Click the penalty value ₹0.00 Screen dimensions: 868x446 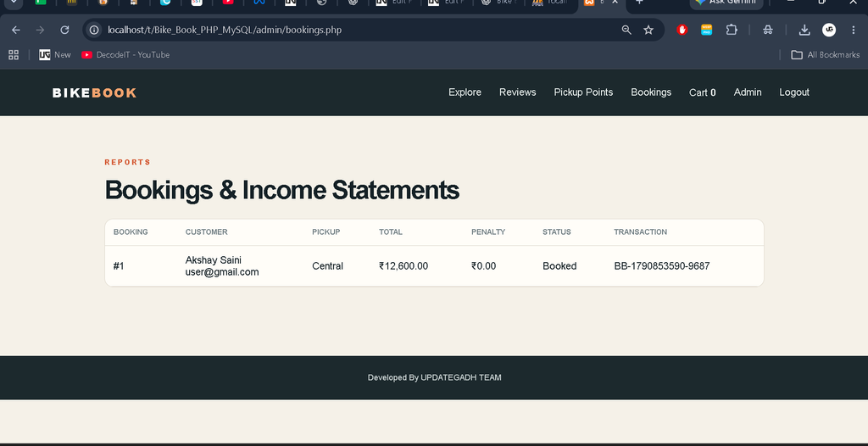point(484,266)
